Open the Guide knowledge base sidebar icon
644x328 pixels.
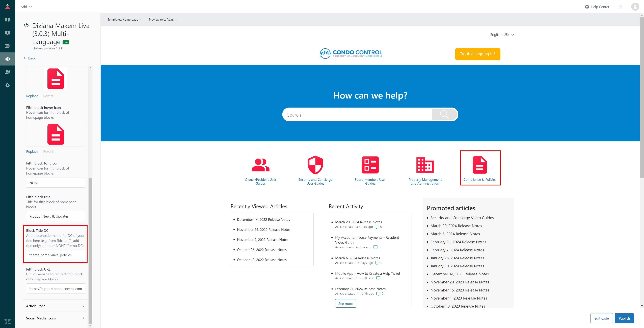(x=8, y=20)
